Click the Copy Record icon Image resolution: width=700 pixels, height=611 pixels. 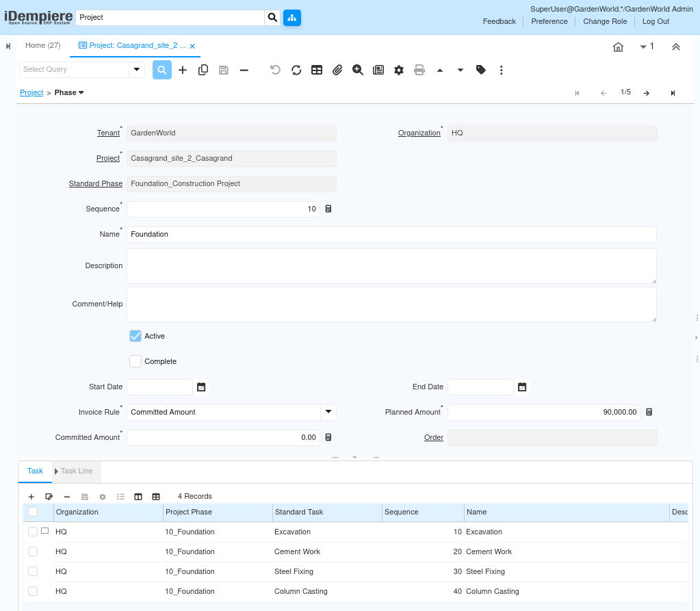click(203, 70)
